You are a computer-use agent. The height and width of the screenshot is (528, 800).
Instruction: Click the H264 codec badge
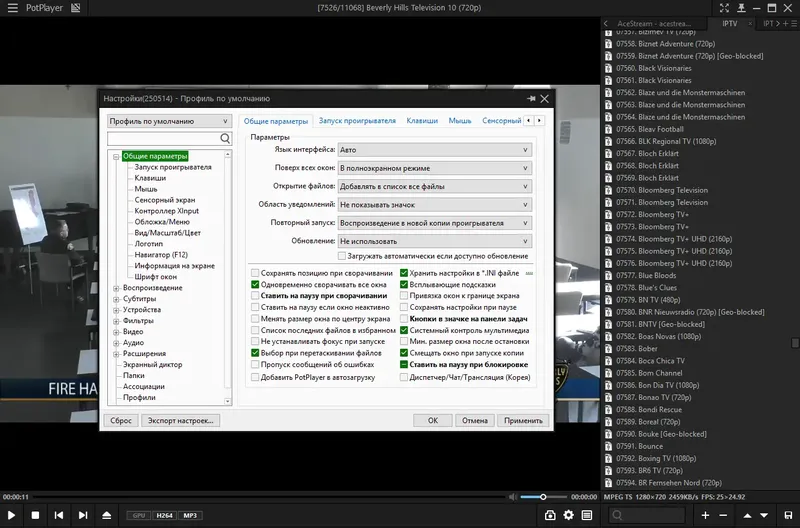point(164,515)
